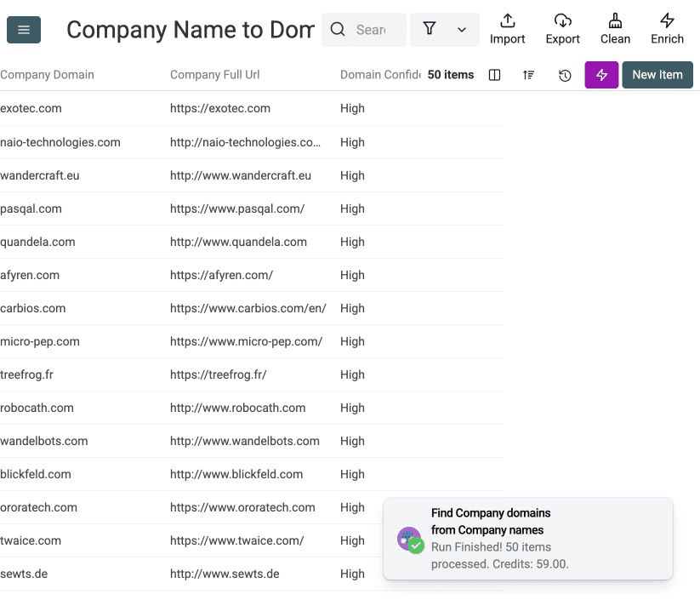The width and height of the screenshot is (700, 600).
Task: Click the Run Finished 50 items message
Action: coord(499,556)
